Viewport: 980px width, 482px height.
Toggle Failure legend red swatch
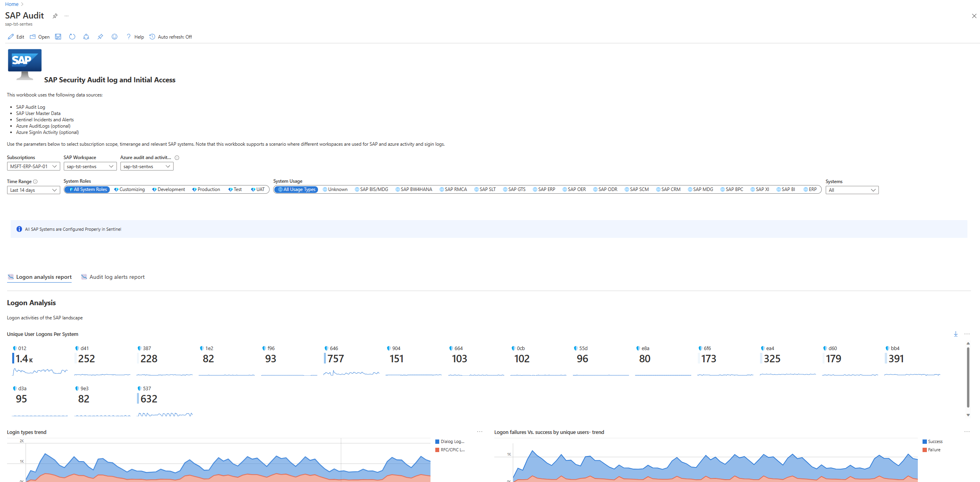click(x=925, y=450)
